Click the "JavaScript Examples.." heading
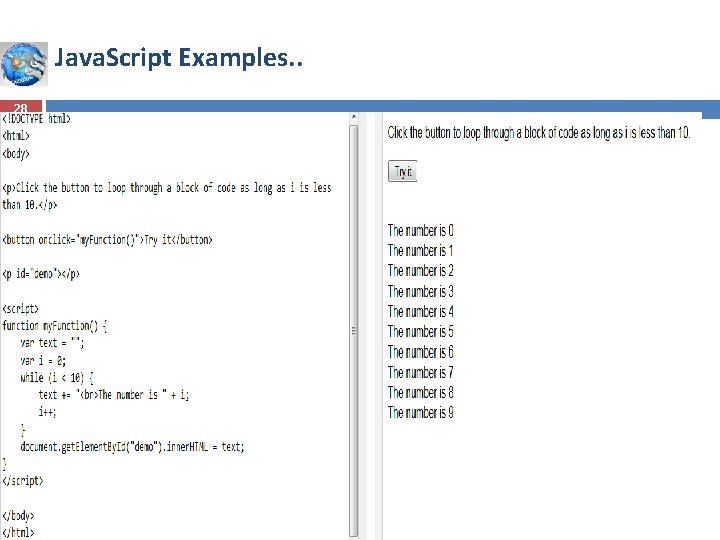This screenshot has width=720, height=540. (x=179, y=58)
